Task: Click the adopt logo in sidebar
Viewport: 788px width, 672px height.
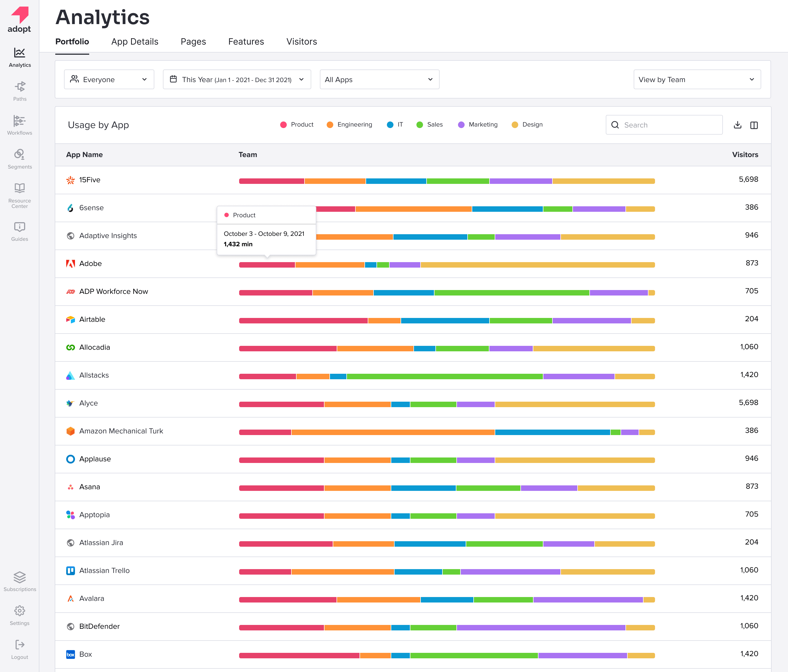Action: click(19, 20)
